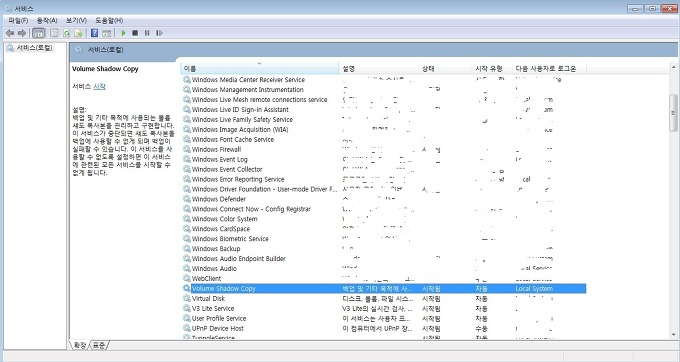Select the Windows Driver Foundation - User-mode Driver row
Screen dimensions: 680x362
(x=384, y=189)
